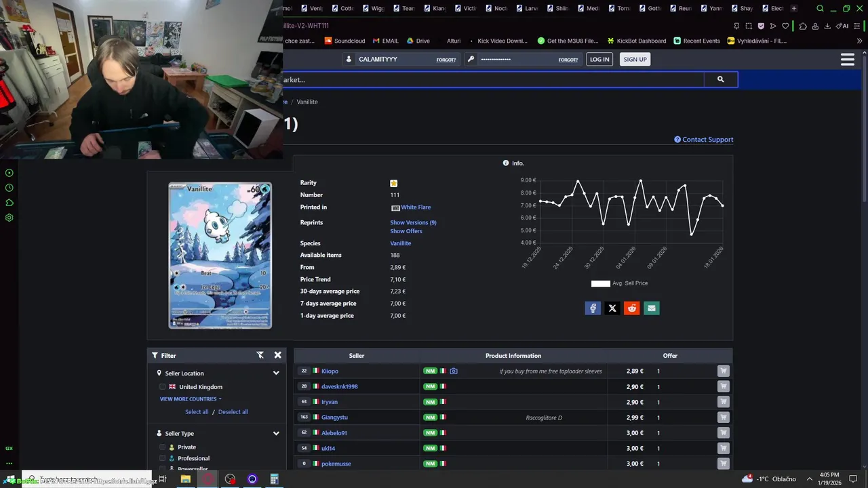Click the heart bookmark icon in address bar
The image size is (868, 488).
[785, 26]
